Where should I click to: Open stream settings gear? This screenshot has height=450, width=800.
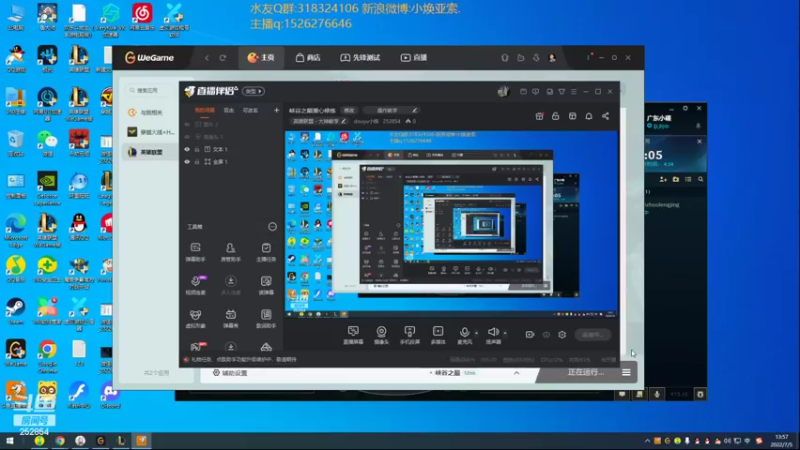[562, 335]
